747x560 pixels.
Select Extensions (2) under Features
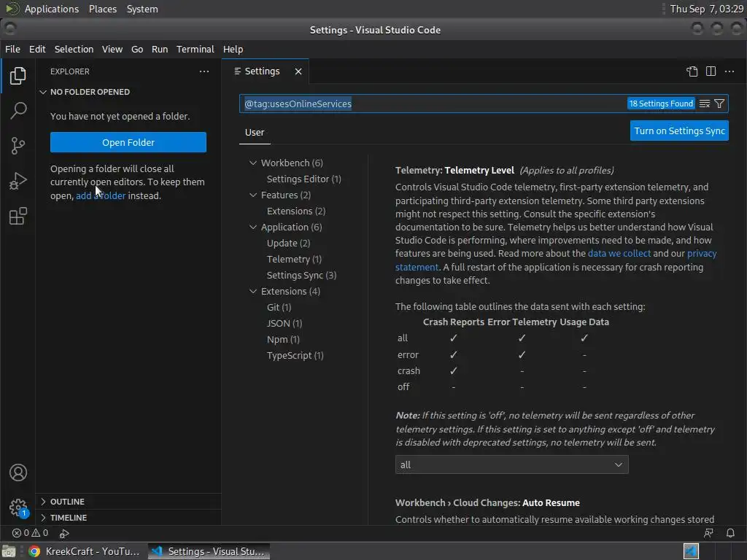(296, 211)
